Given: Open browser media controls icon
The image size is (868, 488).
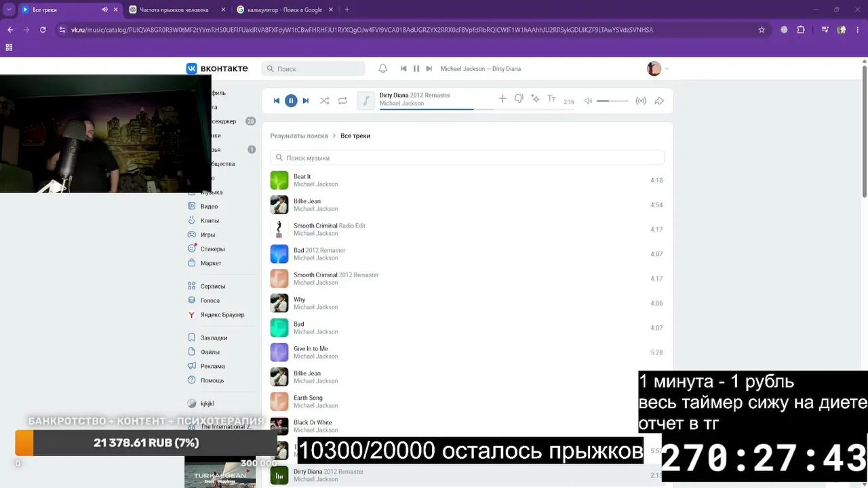Looking at the screenshot, I should click(825, 30).
